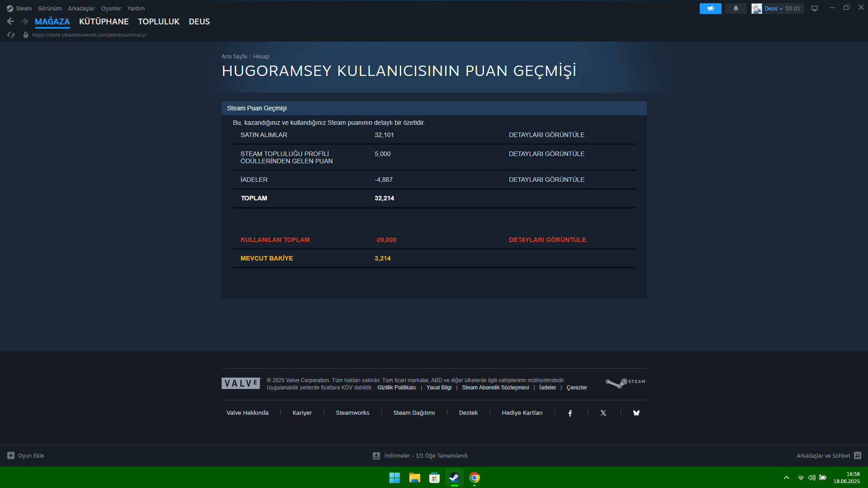Click the Valve logo in footer
This screenshot has height=488, width=868.
(241, 383)
